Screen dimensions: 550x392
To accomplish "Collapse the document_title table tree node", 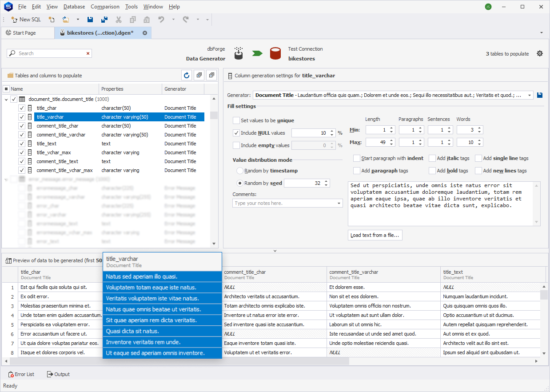I will point(6,100).
